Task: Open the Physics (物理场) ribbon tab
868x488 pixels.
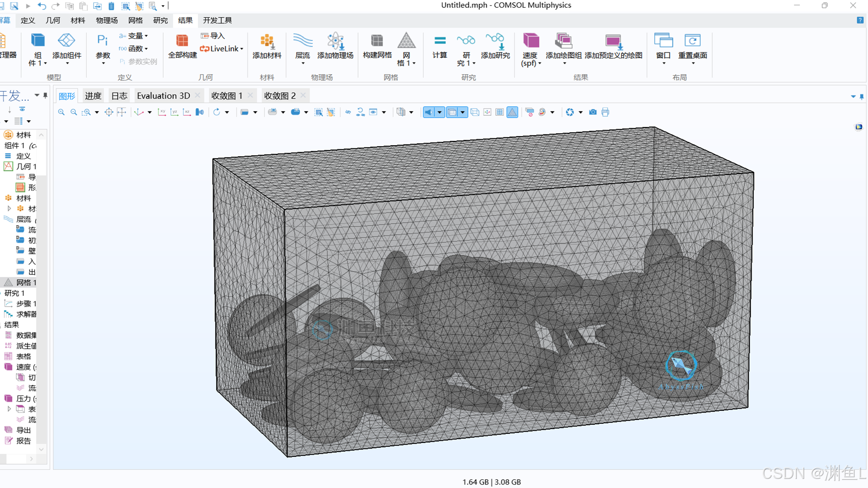Action: coord(106,20)
